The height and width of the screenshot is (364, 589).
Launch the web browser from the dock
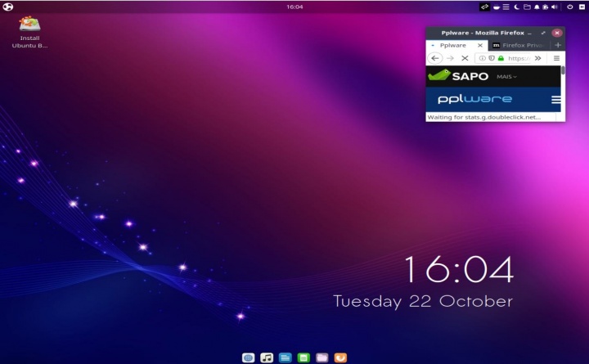click(249, 357)
